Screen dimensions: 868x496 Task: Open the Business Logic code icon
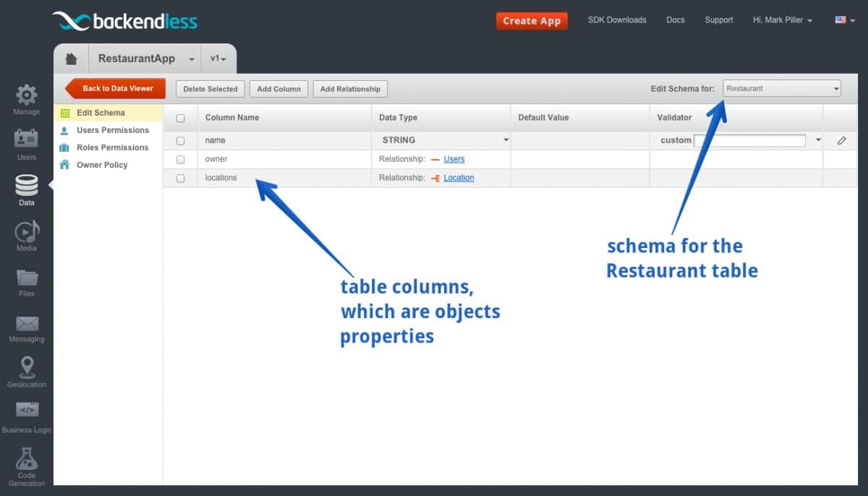(27, 410)
